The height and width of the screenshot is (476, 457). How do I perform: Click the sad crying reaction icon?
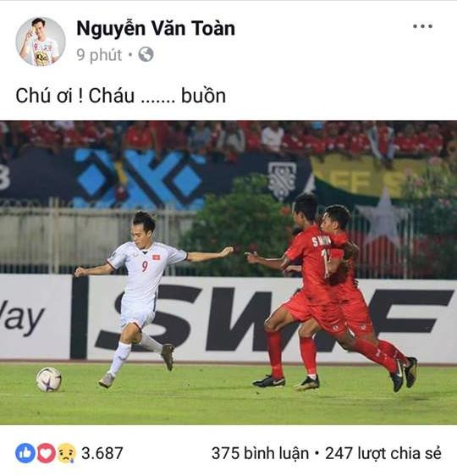point(66,453)
